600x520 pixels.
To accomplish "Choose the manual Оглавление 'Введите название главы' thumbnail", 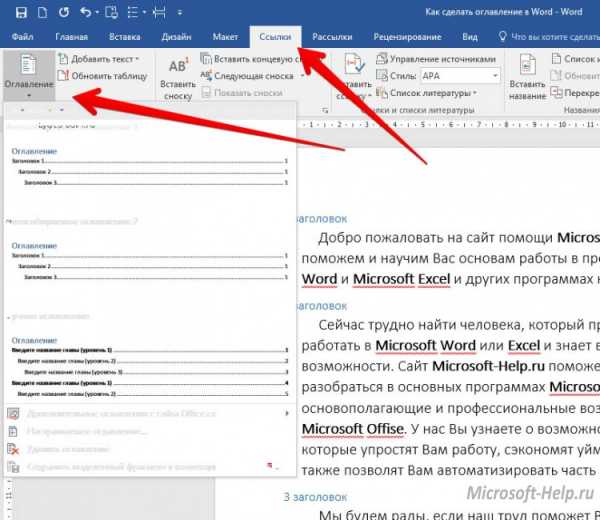I will coord(149,367).
